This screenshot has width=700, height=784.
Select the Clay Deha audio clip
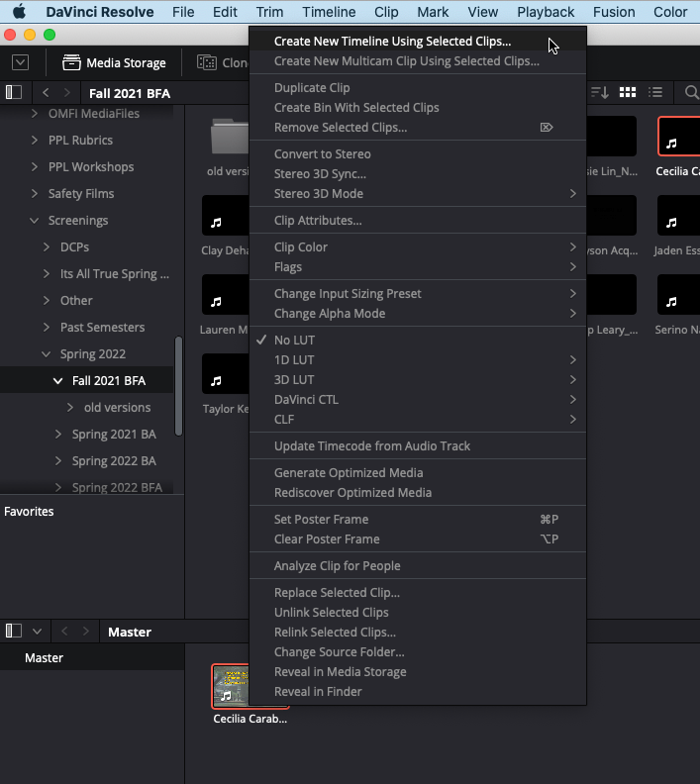point(226,216)
